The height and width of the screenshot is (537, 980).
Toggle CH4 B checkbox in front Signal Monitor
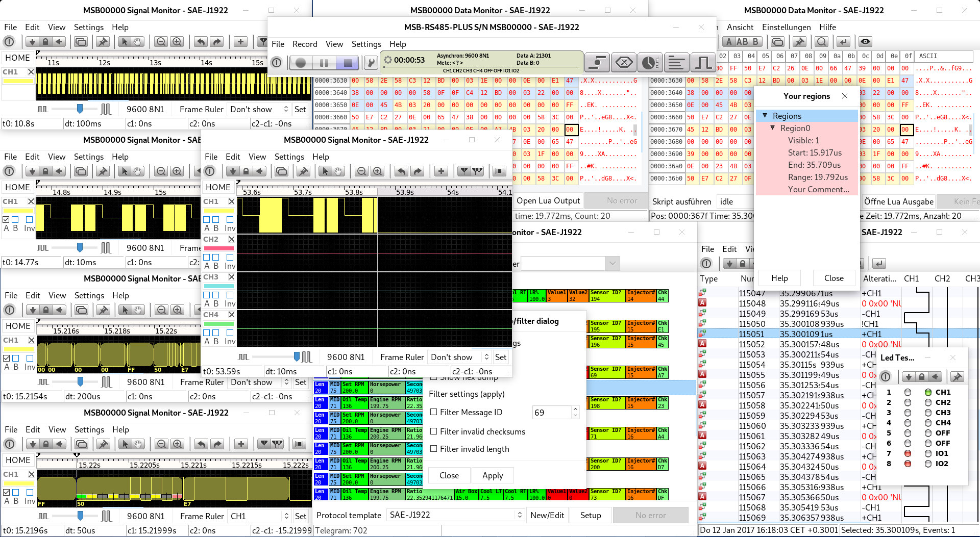(216, 333)
